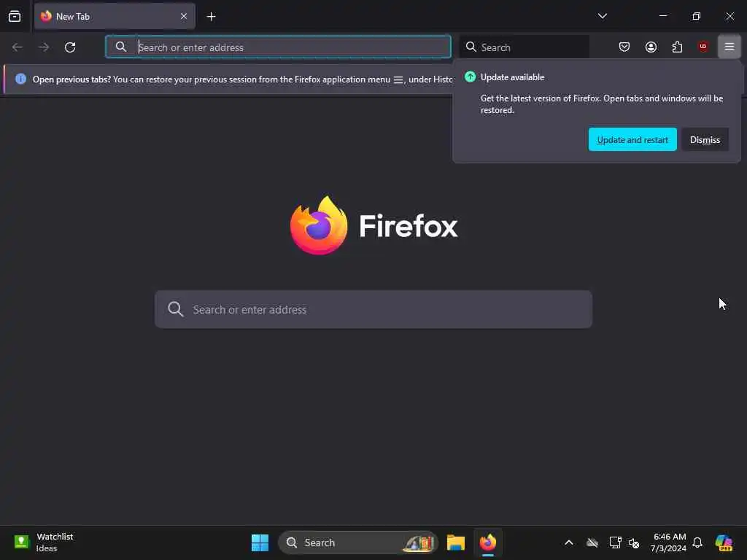Go back with the back arrow
Viewport: 747px width, 560px height.
pyautogui.click(x=18, y=47)
